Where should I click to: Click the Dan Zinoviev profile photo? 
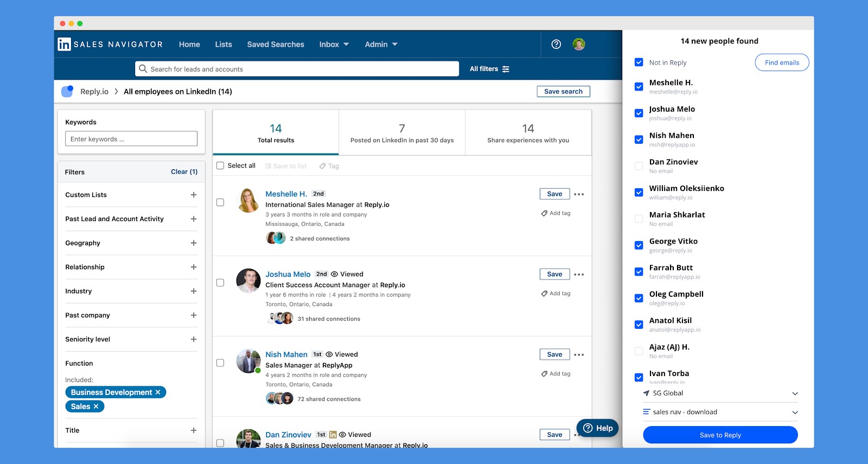[x=248, y=438]
